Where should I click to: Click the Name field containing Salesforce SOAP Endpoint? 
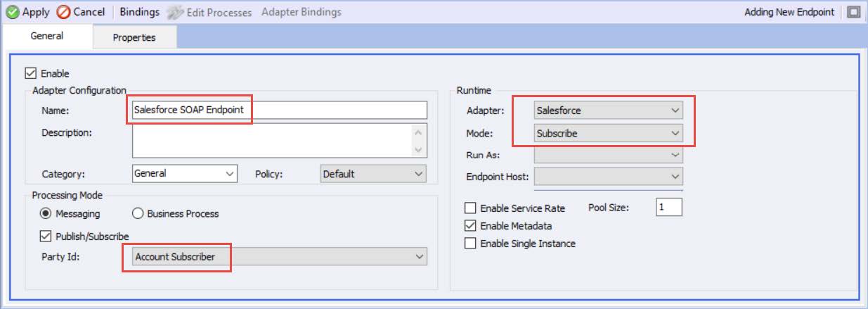coord(280,111)
